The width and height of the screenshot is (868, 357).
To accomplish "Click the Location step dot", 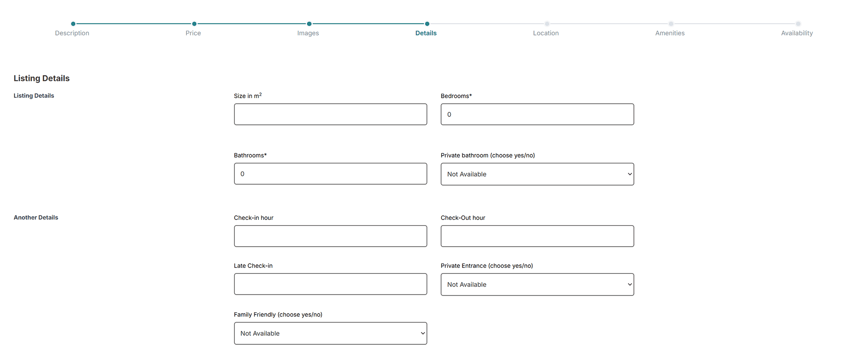I will (547, 24).
